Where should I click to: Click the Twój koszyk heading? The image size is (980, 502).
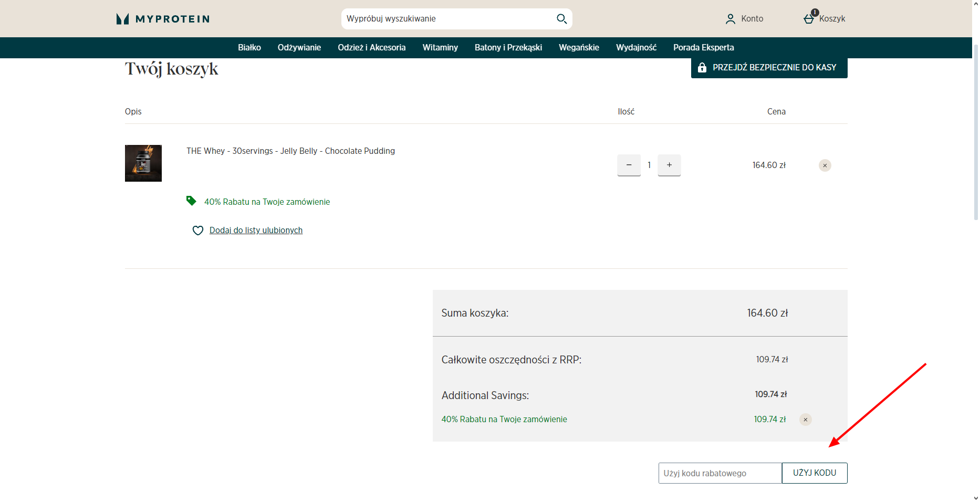click(171, 69)
